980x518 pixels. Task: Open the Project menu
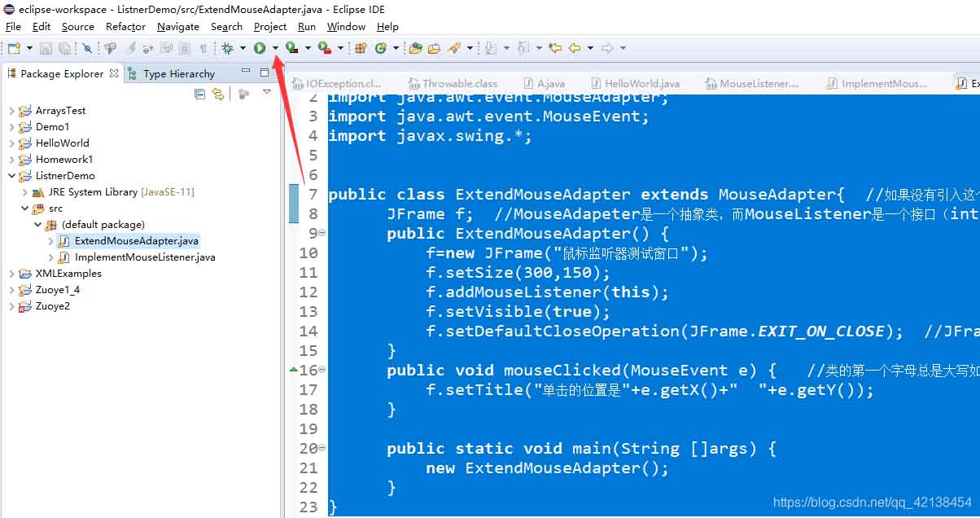(270, 26)
